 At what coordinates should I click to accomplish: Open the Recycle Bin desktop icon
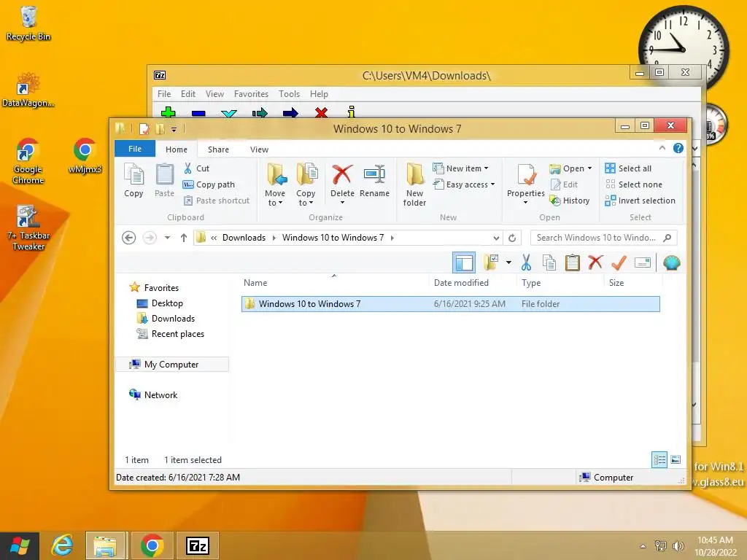[28, 24]
